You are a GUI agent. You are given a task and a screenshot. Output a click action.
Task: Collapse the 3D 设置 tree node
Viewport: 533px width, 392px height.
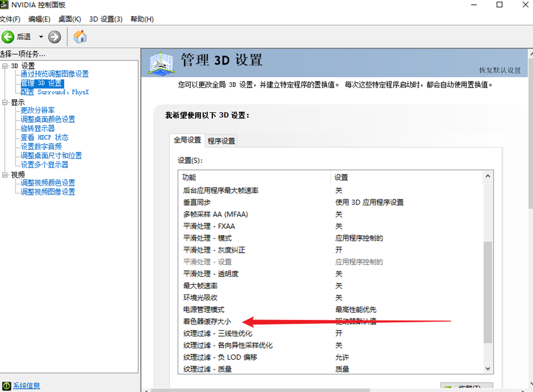click(4, 66)
